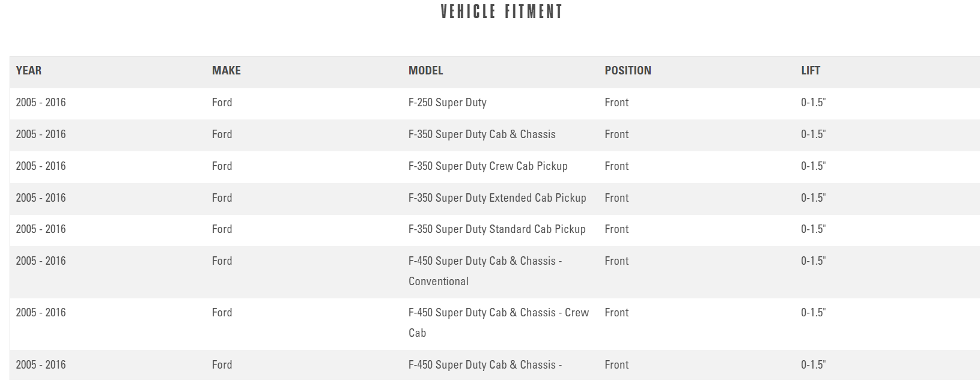Click the YEAR column header
This screenshot has height=383, width=980.
pos(29,71)
